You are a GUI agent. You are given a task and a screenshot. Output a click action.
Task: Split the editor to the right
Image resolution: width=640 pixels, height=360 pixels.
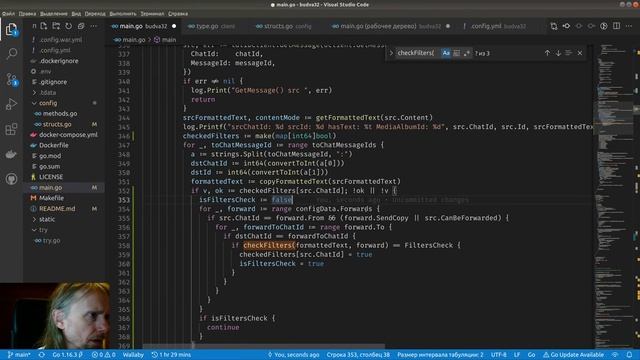(x=616, y=26)
